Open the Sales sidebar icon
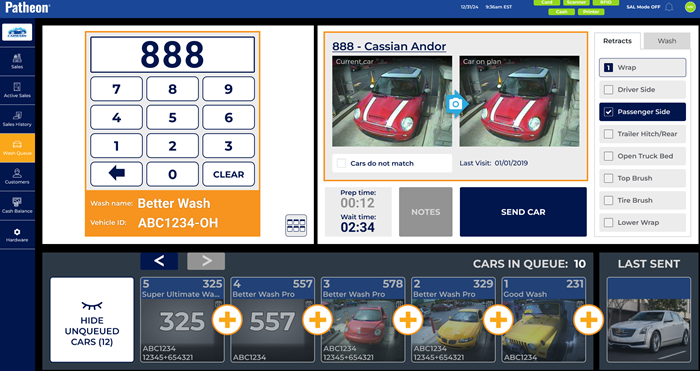 [x=17, y=61]
